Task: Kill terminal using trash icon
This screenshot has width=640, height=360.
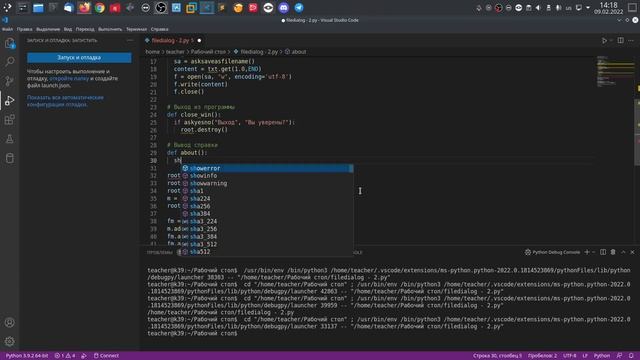Action: 613,252
